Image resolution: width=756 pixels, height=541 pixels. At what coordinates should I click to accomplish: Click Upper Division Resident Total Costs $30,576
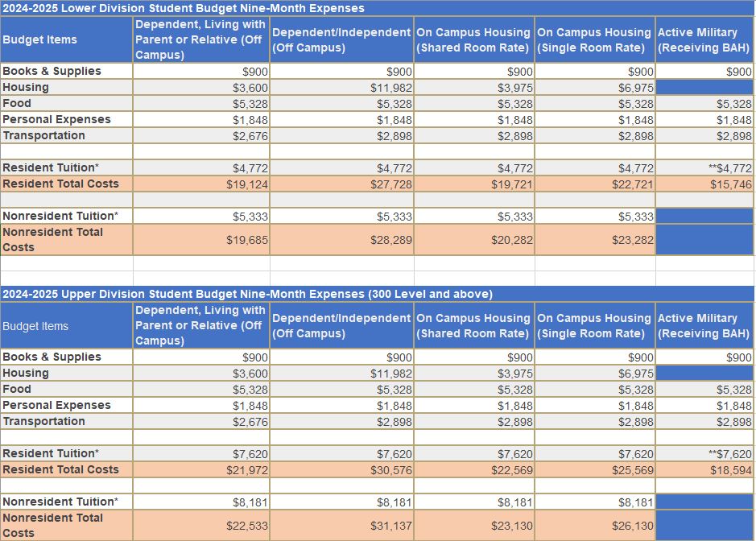391,469
